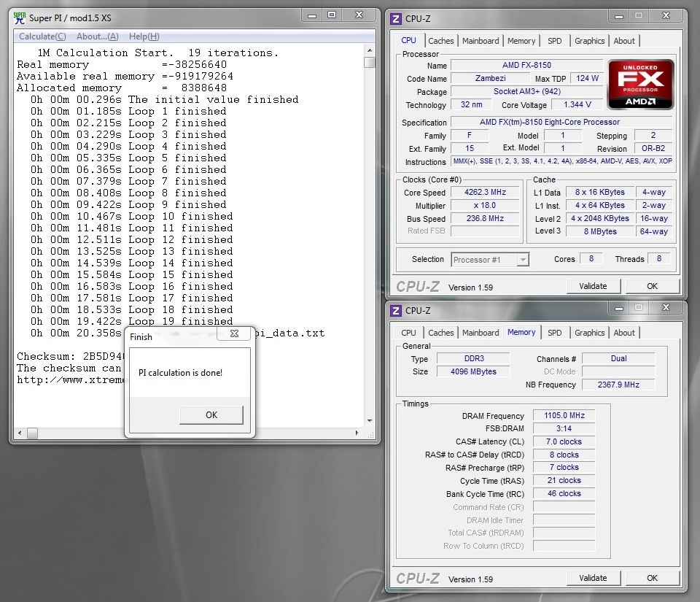Click the CPU-Z logo icon in upper window title
The width and height of the screenshot is (700, 602).
point(395,19)
